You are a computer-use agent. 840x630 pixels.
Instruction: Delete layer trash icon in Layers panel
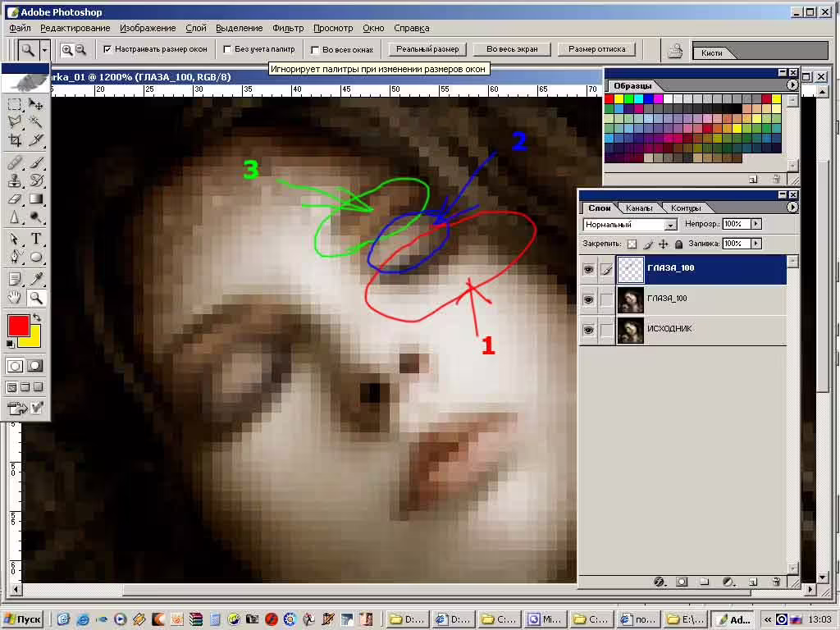(x=776, y=582)
